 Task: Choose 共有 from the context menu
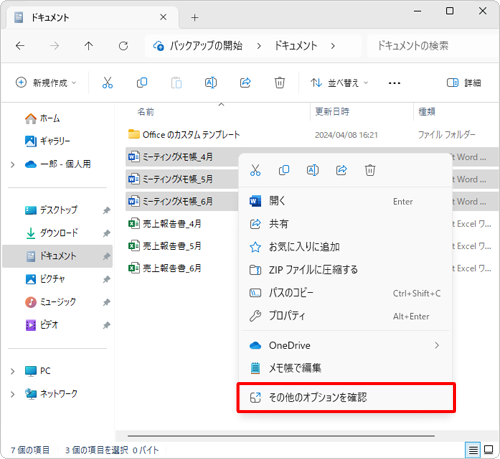[x=345, y=224]
